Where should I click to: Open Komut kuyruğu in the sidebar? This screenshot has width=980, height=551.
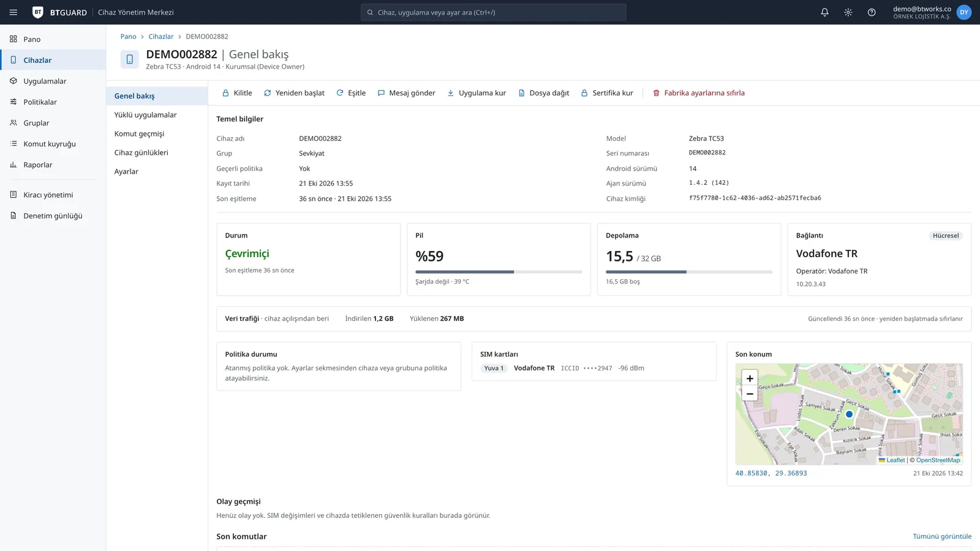coord(53,144)
